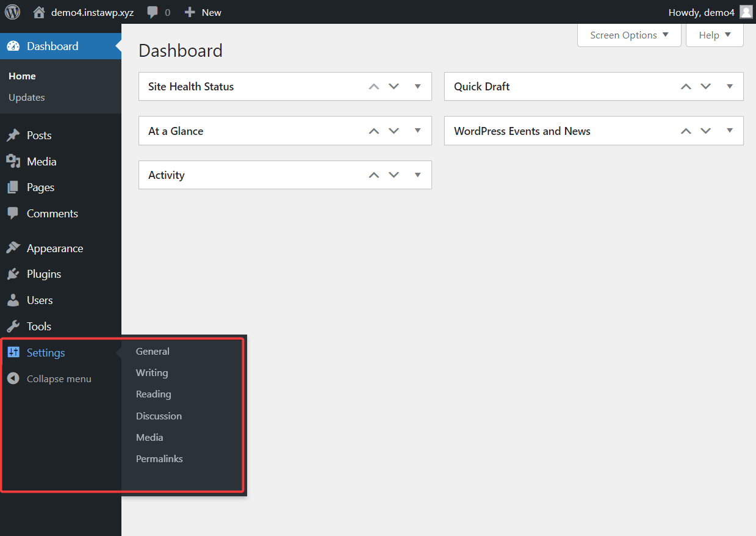The image size is (756, 536).
Task: Collapse the admin menu using the arrow icon
Action: pos(13,378)
